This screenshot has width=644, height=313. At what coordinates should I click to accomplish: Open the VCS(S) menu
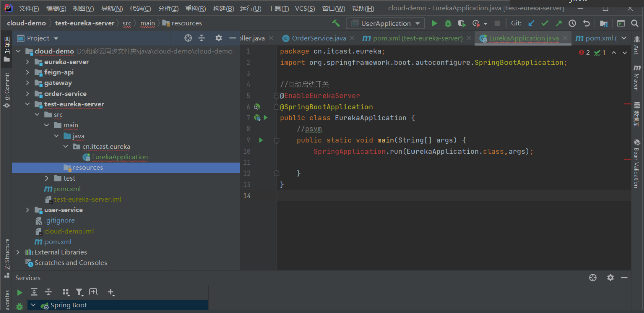[x=305, y=9]
